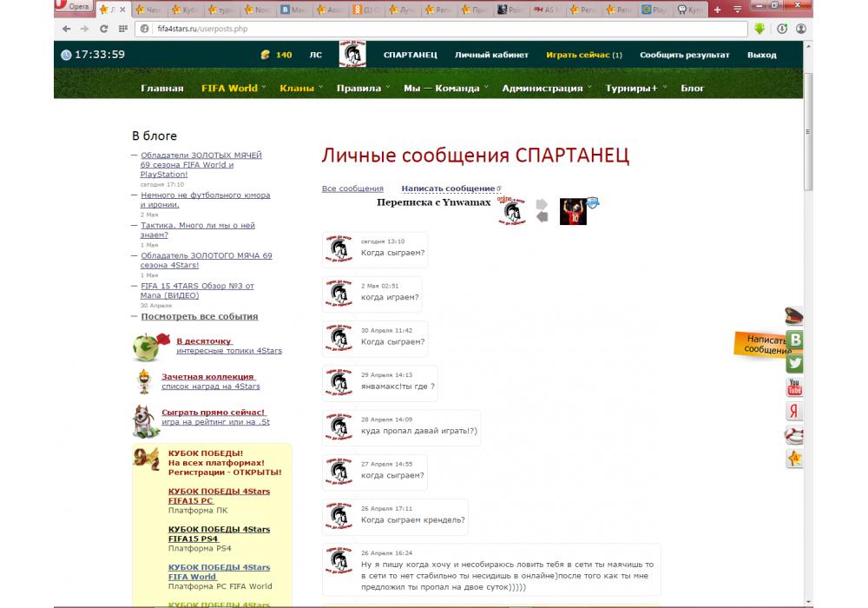This screenshot has height=608, width=868.
Task: Expand the Турниры+ navigation menu
Action: pyautogui.click(x=635, y=88)
